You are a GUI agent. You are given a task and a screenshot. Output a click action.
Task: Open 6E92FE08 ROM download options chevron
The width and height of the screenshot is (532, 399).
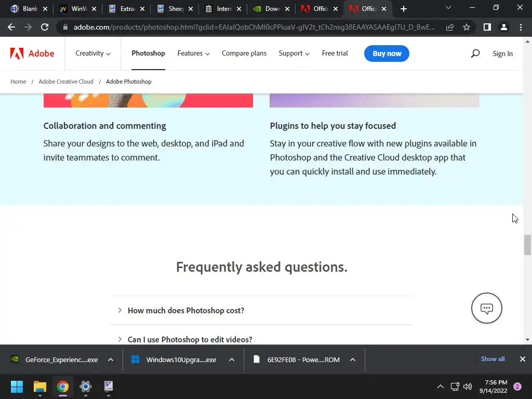(353, 360)
